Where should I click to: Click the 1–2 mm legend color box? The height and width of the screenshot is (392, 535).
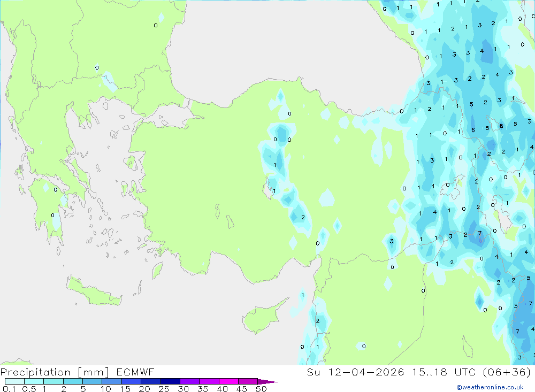[x=53, y=381]
